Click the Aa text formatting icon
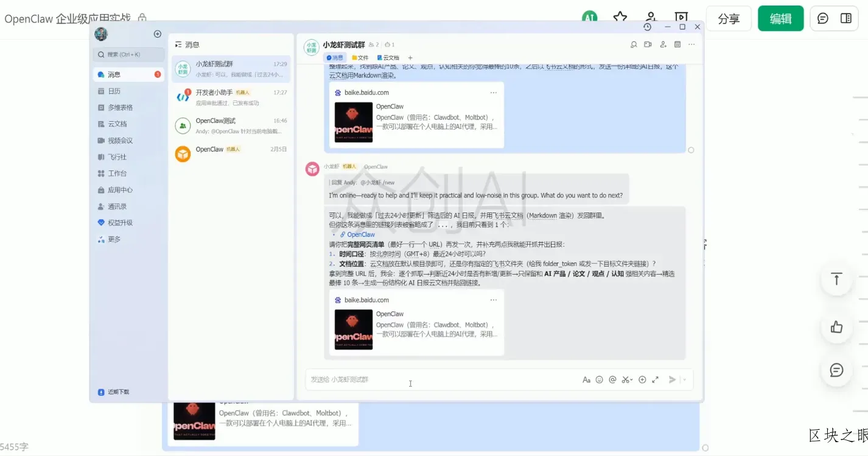 (586, 379)
